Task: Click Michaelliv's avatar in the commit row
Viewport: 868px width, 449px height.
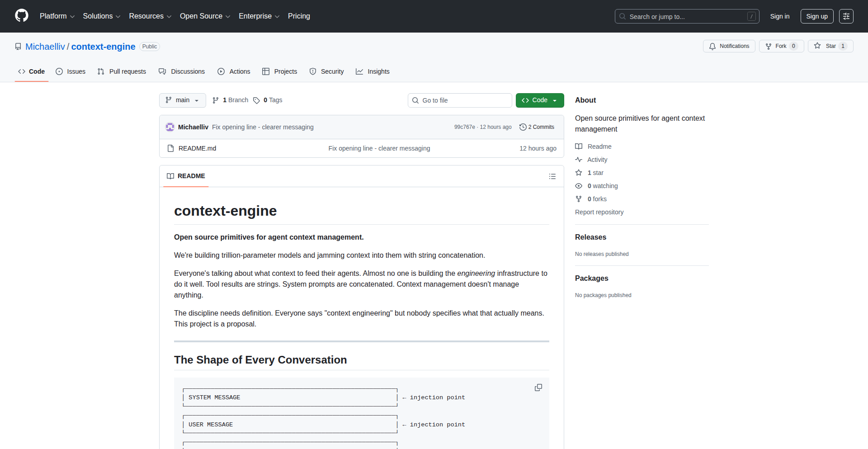Action: click(170, 127)
